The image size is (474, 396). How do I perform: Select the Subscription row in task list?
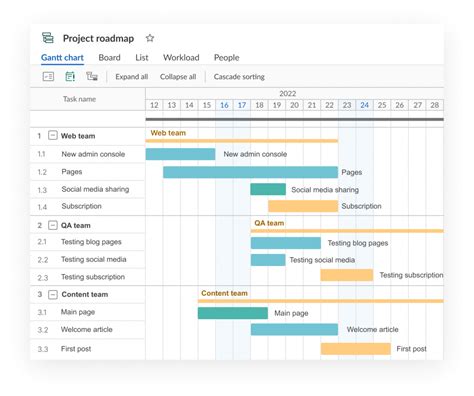(x=87, y=206)
